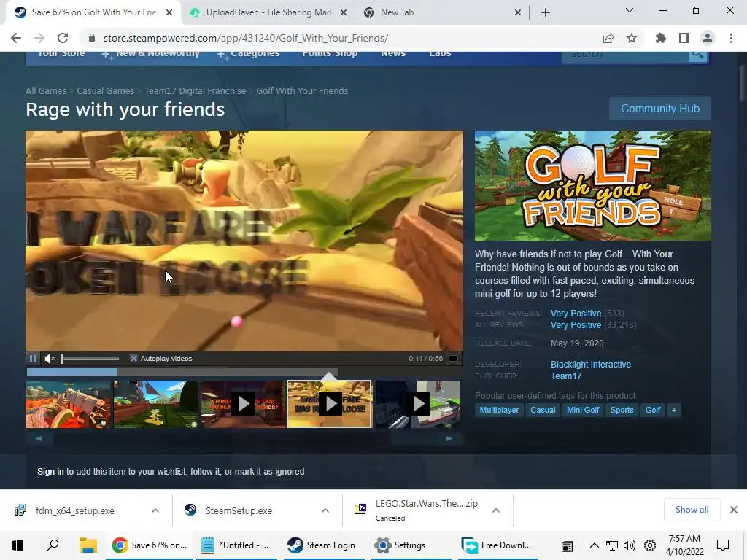The image size is (747, 560).
Task: Expand LEGO Star Wars zip download options
Action: pos(496,510)
